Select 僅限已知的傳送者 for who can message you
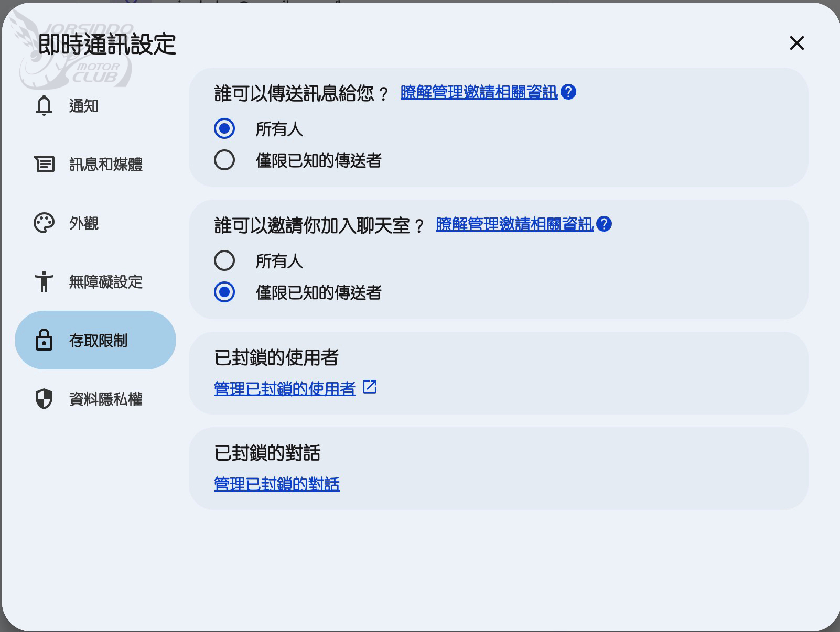840x632 pixels. pyautogui.click(x=224, y=160)
